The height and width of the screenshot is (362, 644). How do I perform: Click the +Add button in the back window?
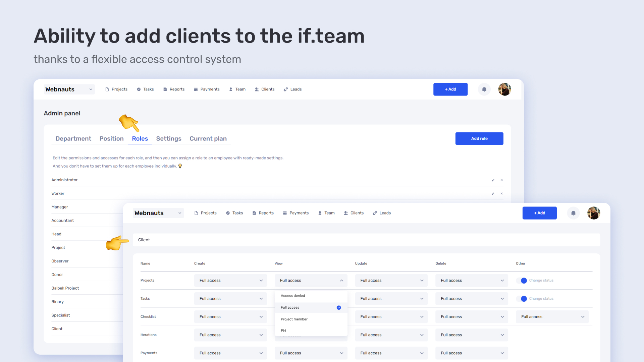(450, 89)
